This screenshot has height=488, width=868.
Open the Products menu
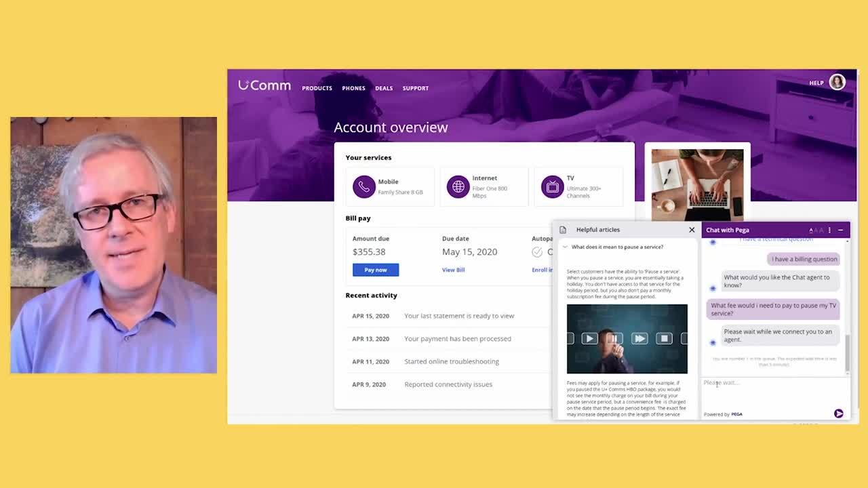pyautogui.click(x=317, y=88)
